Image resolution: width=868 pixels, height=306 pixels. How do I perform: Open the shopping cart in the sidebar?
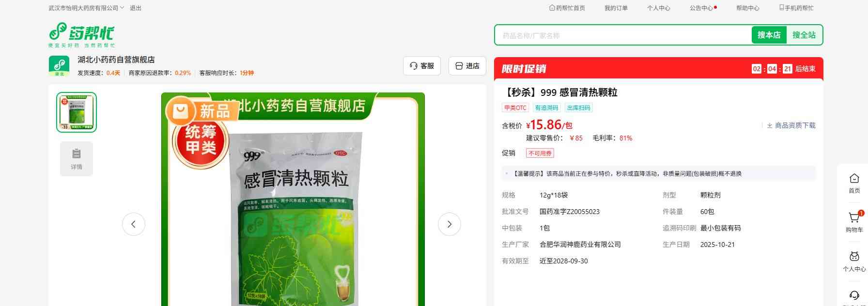[854, 218]
